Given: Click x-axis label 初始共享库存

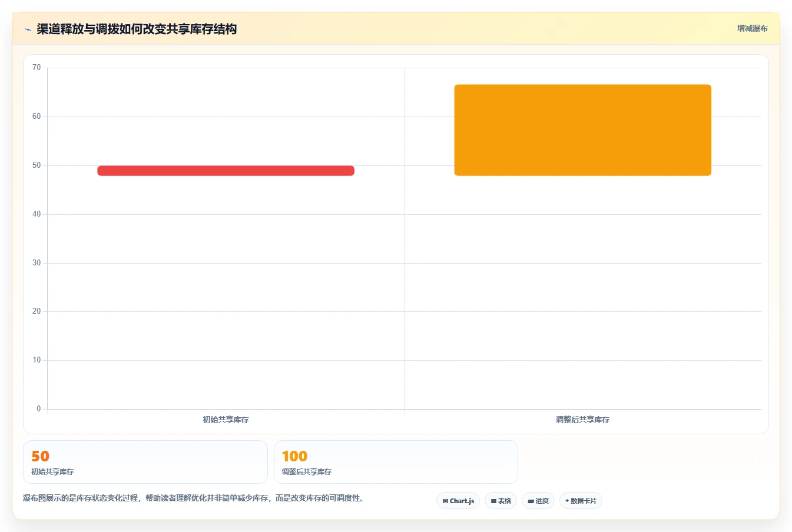Looking at the screenshot, I should coord(226,420).
